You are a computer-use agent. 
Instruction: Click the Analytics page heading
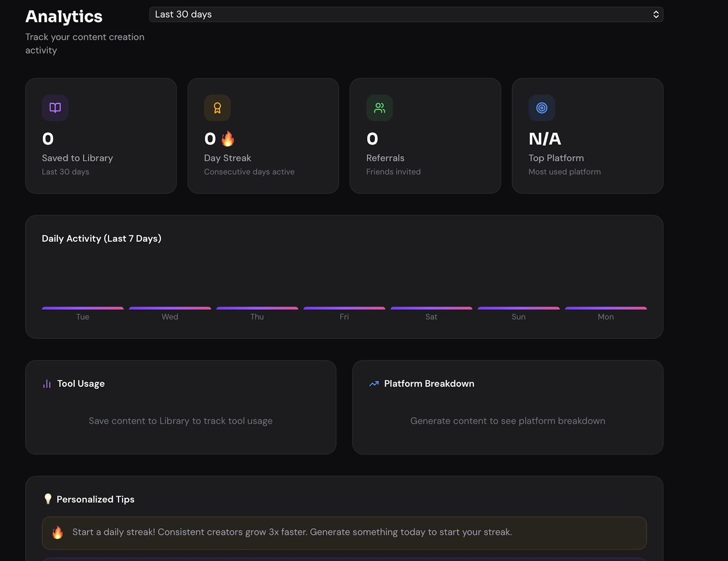[x=64, y=16]
